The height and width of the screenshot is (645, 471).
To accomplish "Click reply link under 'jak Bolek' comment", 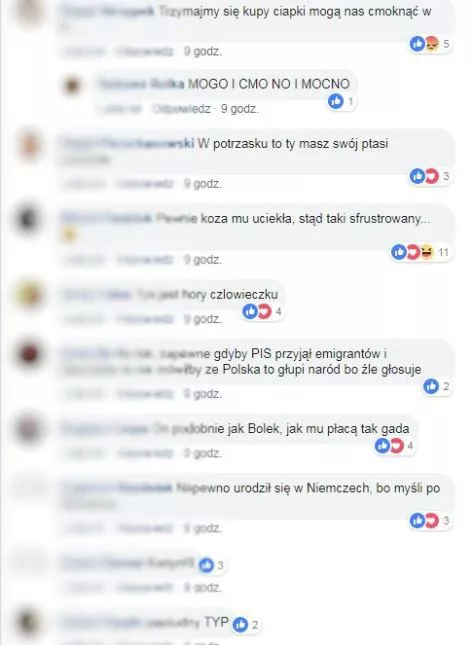I will [x=145, y=453].
